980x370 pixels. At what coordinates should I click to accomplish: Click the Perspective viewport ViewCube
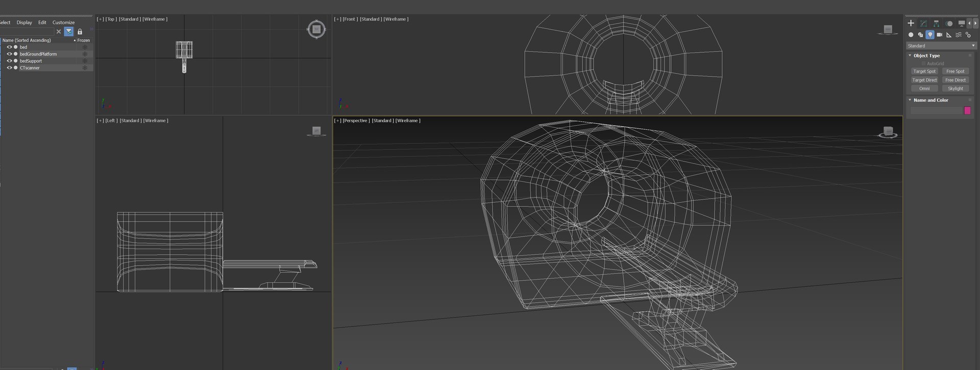(888, 132)
